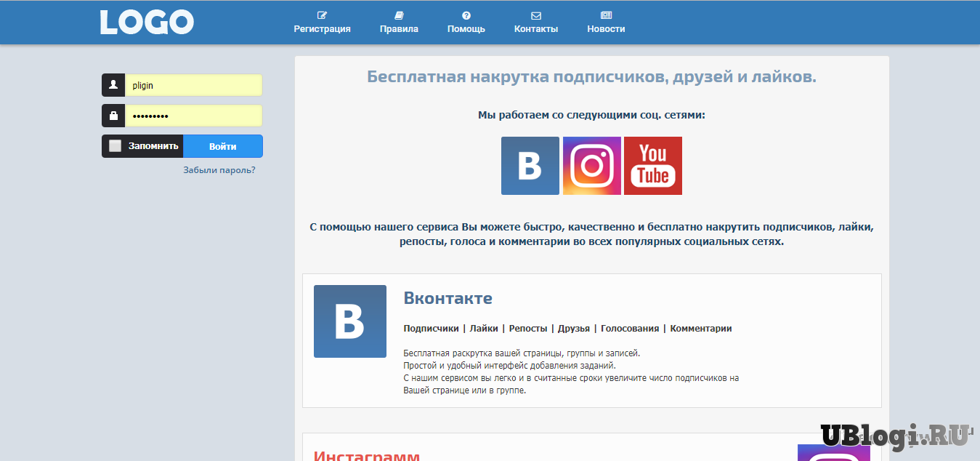Open Контакты from the top menu
The height and width of the screenshot is (461, 980).
[x=535, y=23]
